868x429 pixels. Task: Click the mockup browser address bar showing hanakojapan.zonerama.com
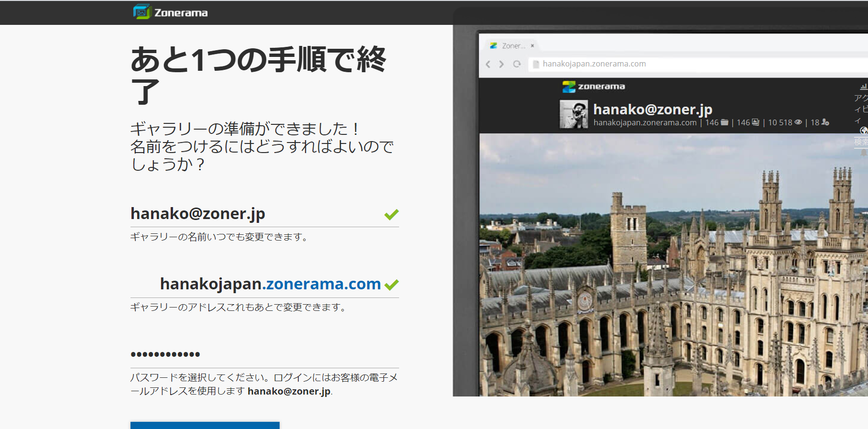[x=698, y=64]
